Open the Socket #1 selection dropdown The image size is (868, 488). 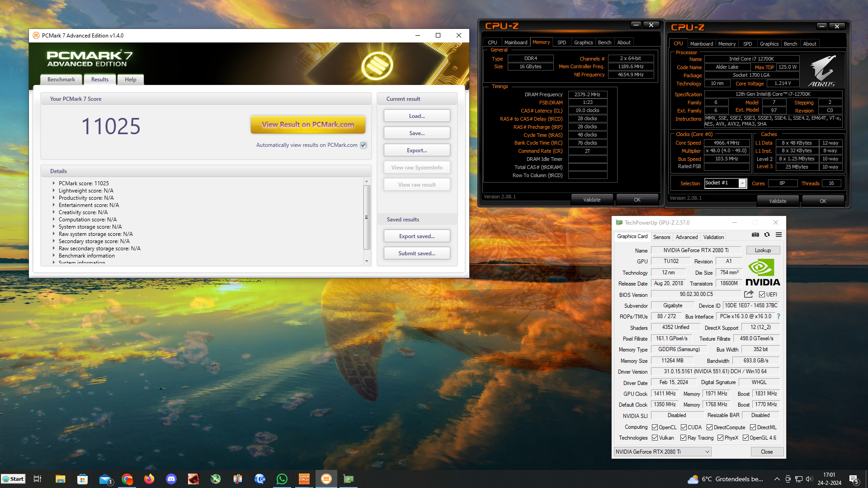(x=742, y=183)
